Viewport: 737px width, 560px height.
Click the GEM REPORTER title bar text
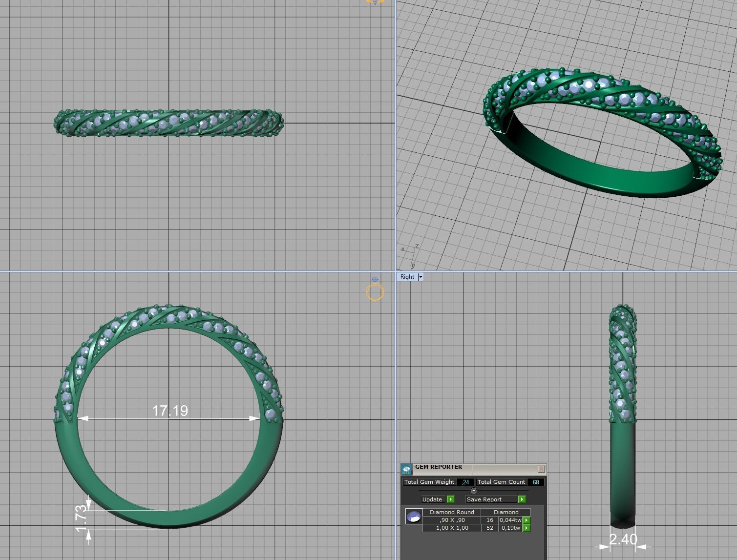pos(439,467)
